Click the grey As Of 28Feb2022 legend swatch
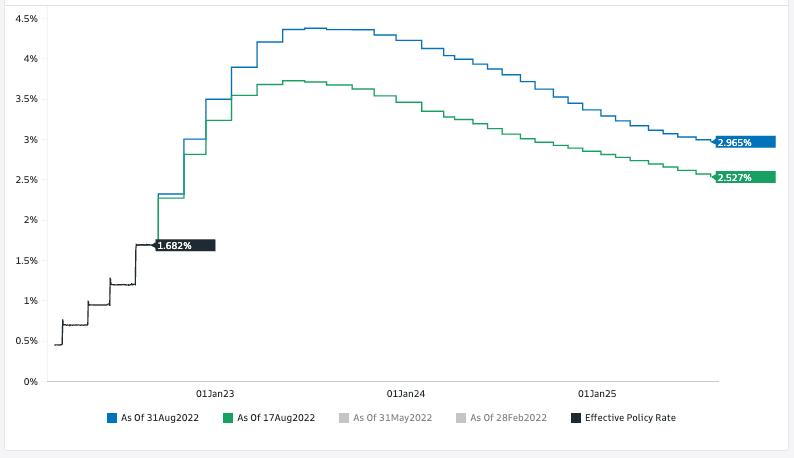The width and height of the screenshot is (794, 458). (x=460, y=417)
